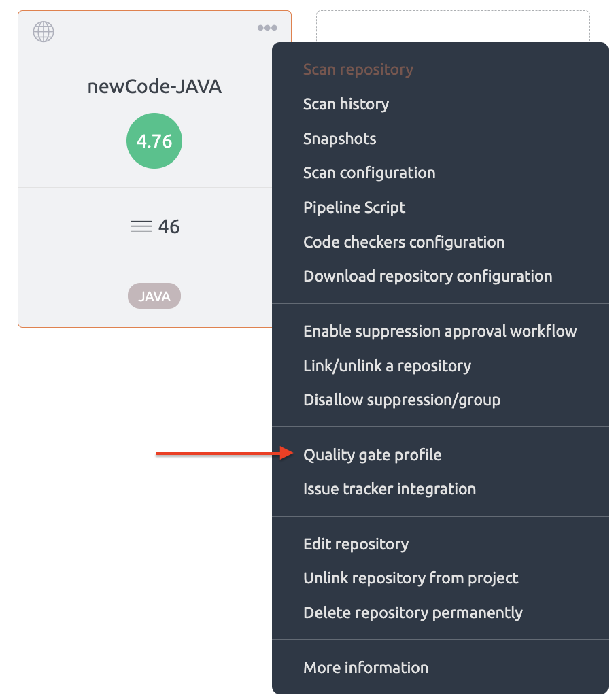Click the green 4.76 score circle

pyautogui.click(x=154, y=141)
